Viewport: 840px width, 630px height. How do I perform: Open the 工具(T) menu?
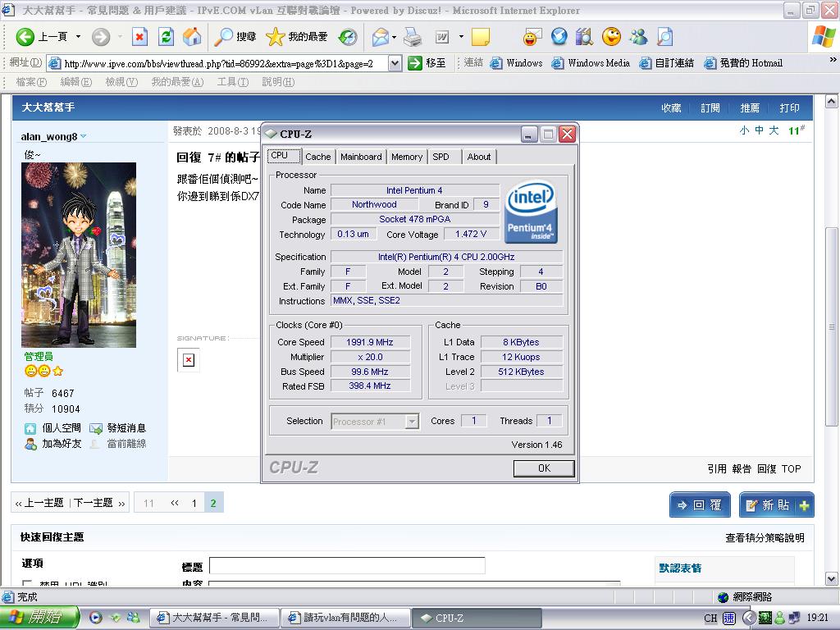tap(232, 82)
